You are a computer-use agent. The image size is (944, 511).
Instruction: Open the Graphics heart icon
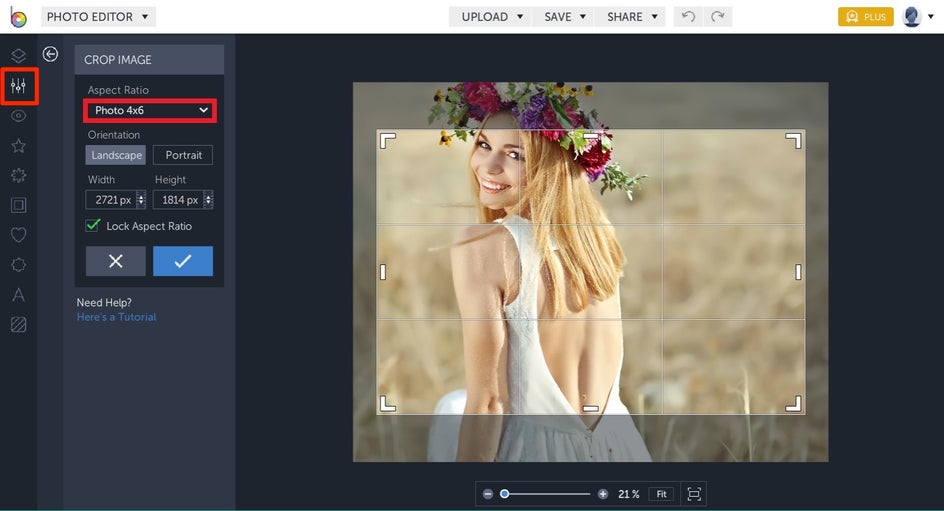(x=19, y=235)
